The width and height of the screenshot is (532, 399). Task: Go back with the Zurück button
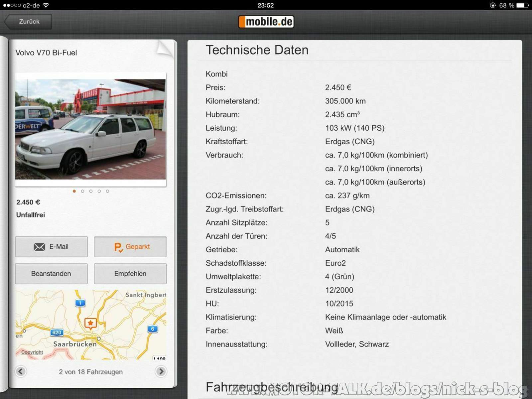[28, 22]
